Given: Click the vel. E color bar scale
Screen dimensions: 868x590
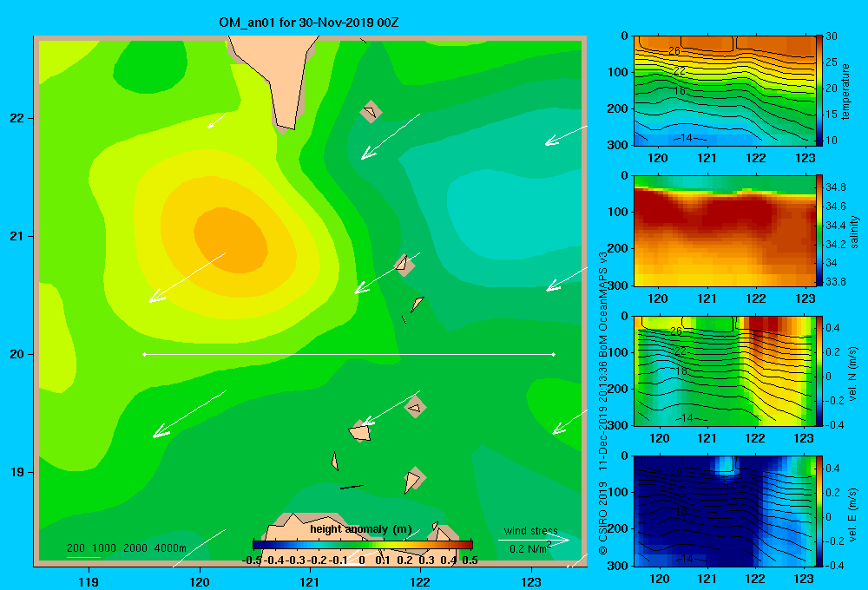Looking at the screenshot, I should (x=819, y=511).
